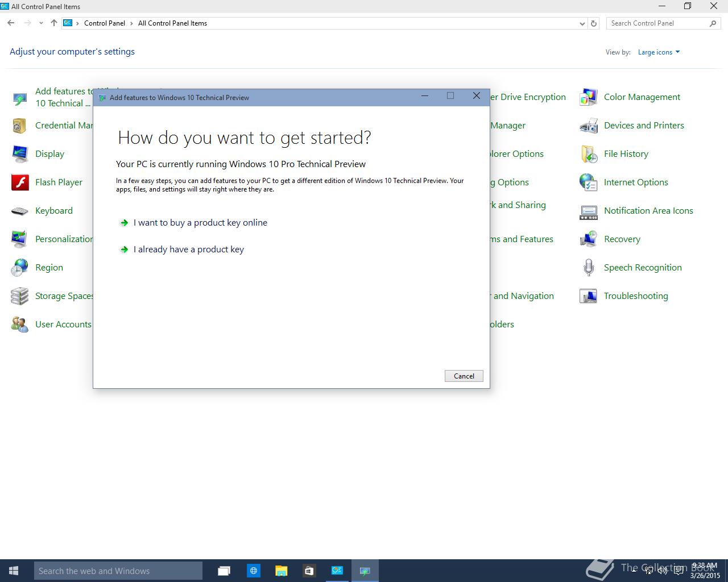Click the taskbar clock and date
This screenshot has height=582, width=728.
pyautogui.click(x=705, y=571)
